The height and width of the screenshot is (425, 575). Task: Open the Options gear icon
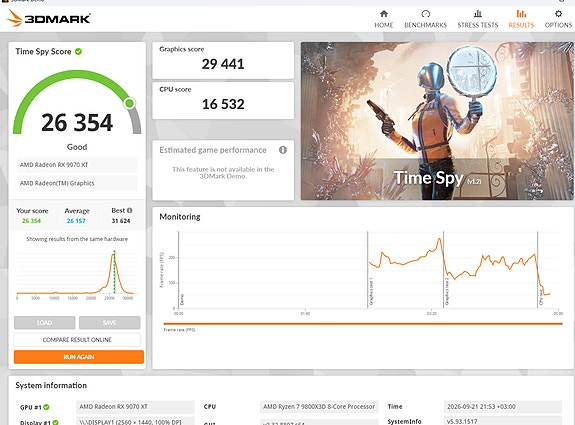(x=558, y=14)
